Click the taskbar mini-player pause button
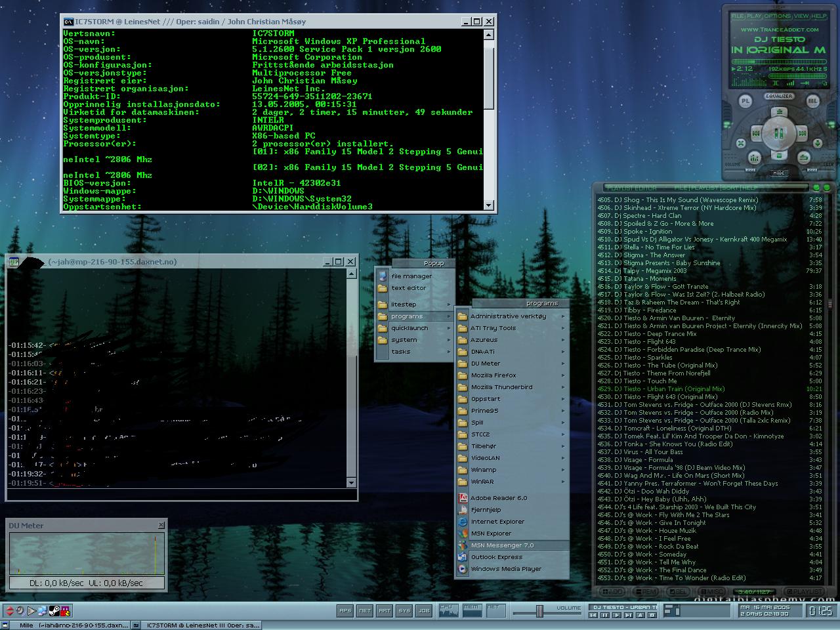 [604, 615]
